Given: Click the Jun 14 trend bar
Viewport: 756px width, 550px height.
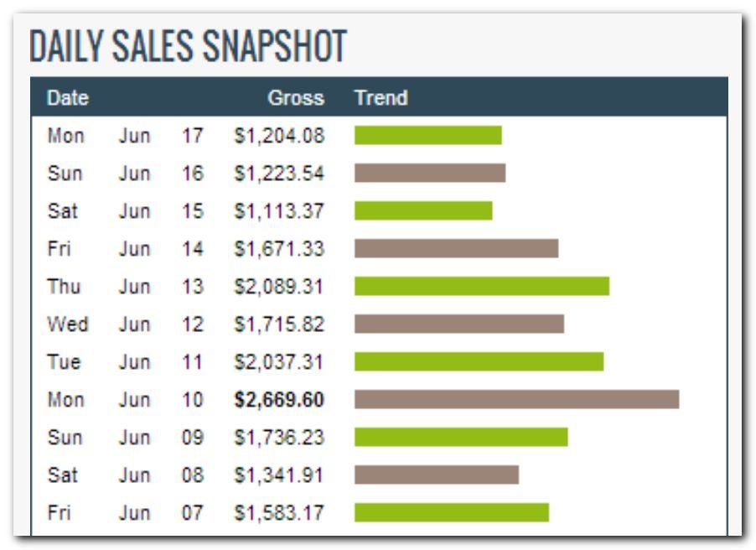Looking at the screenshot, I should pos(456,248).
